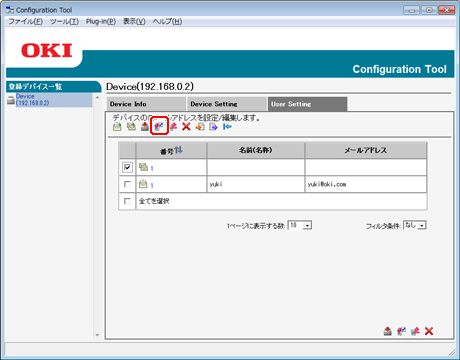
Task: Open the items-per-page dropdown showing 10
Action: point(300,225)
